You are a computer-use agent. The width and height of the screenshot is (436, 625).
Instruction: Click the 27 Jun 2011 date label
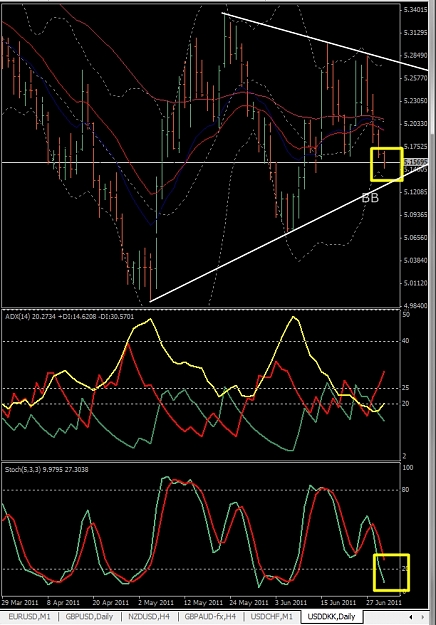coord(384,602)
